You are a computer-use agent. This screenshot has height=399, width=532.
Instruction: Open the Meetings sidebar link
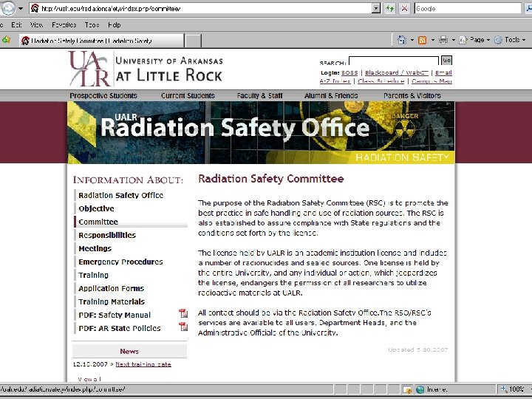(x=95, y=248)
